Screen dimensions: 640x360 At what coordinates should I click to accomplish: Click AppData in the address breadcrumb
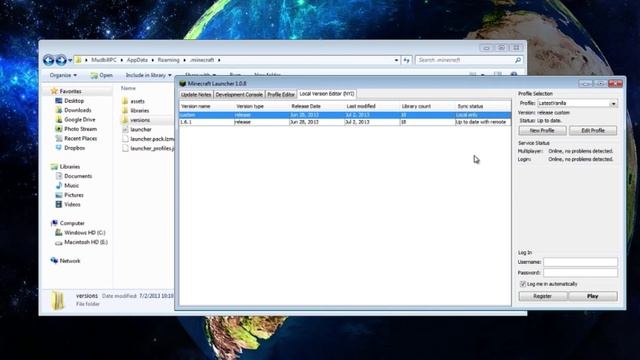tap(137, 60)
